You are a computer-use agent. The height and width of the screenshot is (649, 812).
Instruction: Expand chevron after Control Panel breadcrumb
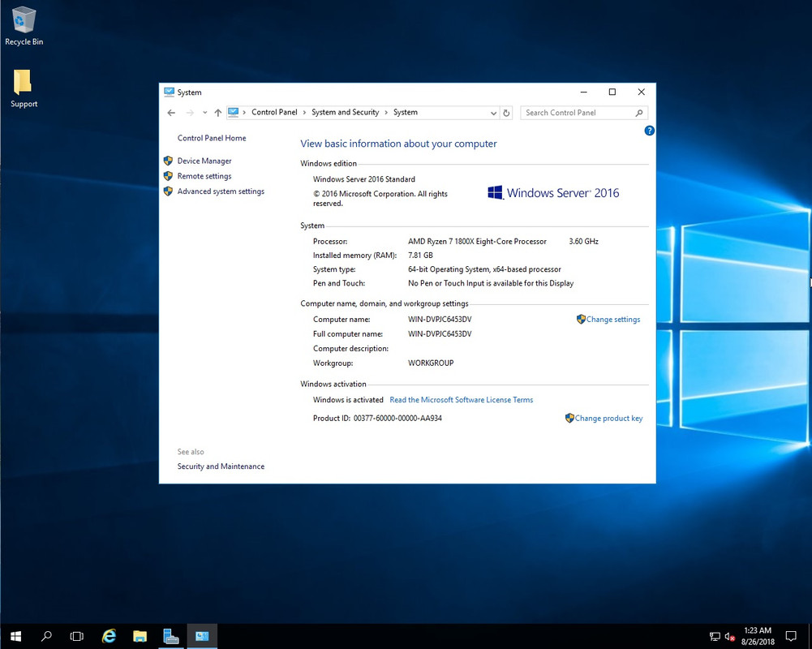(304, 113)
